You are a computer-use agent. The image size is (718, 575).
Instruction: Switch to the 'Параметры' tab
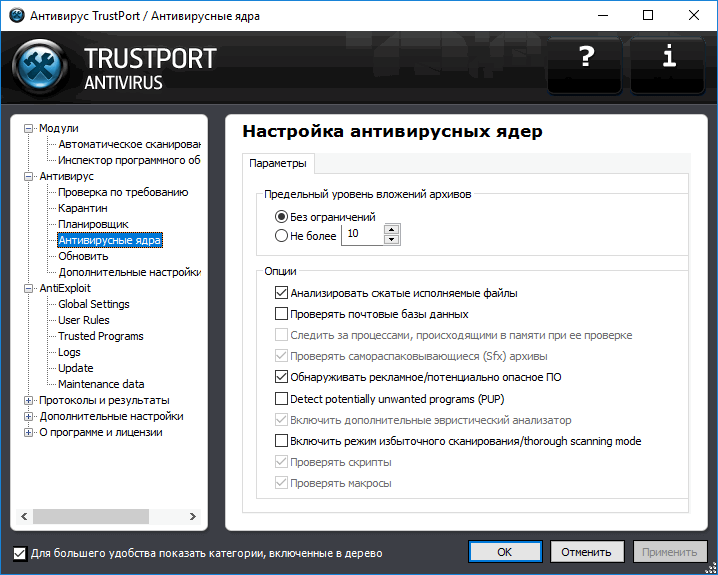(x=278, y=163)
